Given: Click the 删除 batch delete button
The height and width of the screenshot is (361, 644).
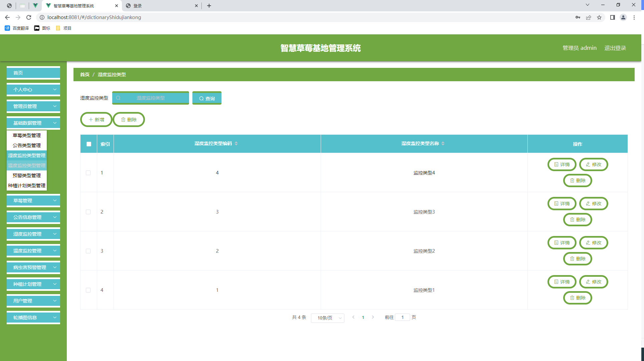Looking at the screenshot, I should [129, 119].
